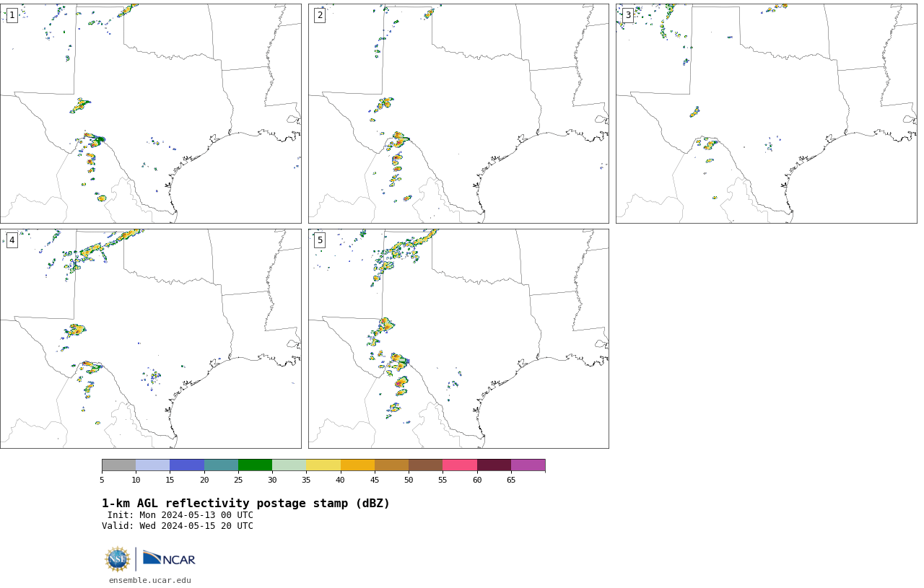Open ensemble member 4 reflectivity map

(150, 338)
